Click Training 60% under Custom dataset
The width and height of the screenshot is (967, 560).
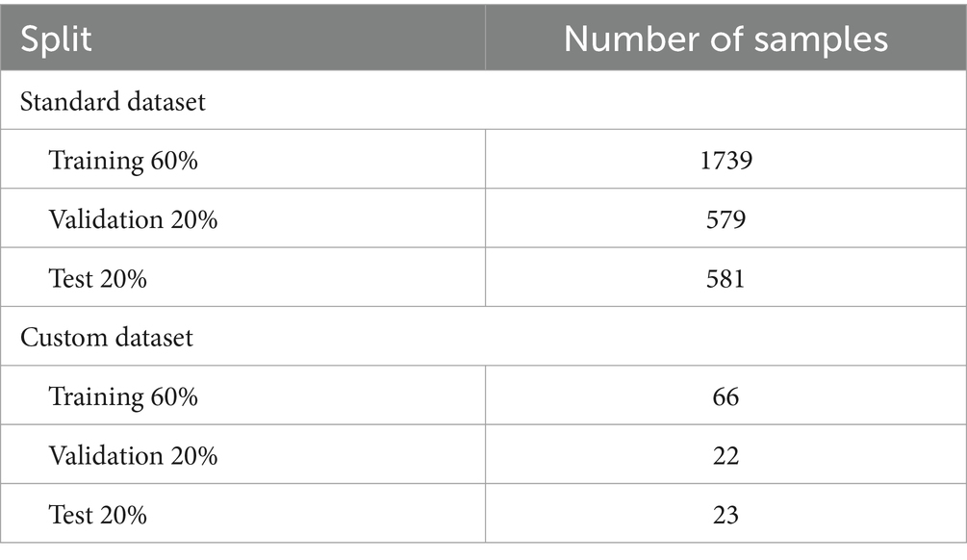(x=123, y=396)
